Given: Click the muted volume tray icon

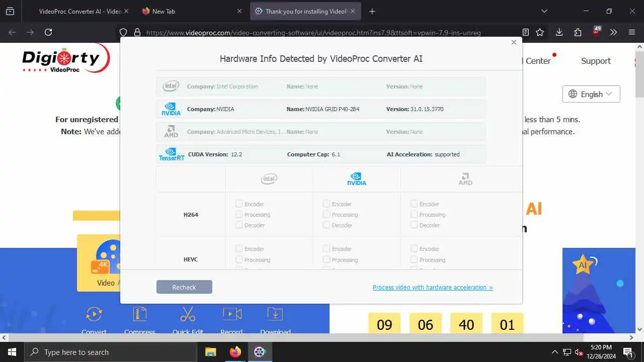Looking at the screenshot, I should (579, 352).
